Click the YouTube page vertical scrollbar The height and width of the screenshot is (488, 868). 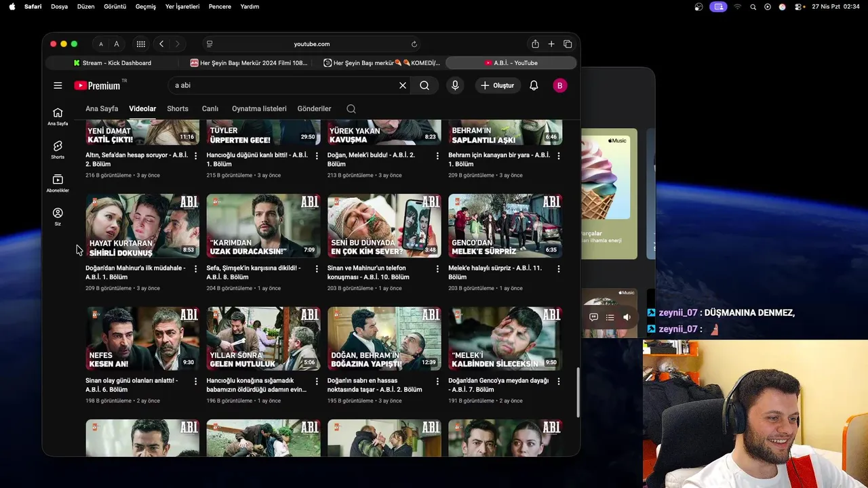pyautogui.click(x=578, y=392)
